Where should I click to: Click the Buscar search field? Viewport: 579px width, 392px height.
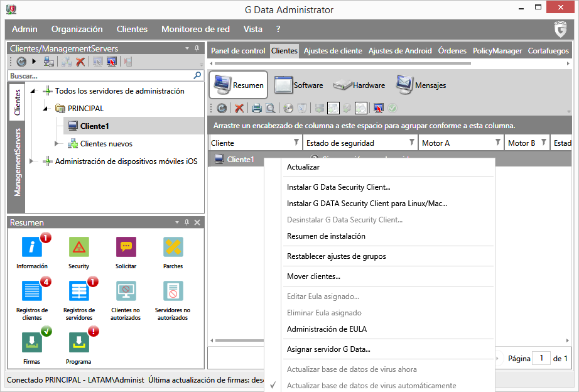(100, 75)
